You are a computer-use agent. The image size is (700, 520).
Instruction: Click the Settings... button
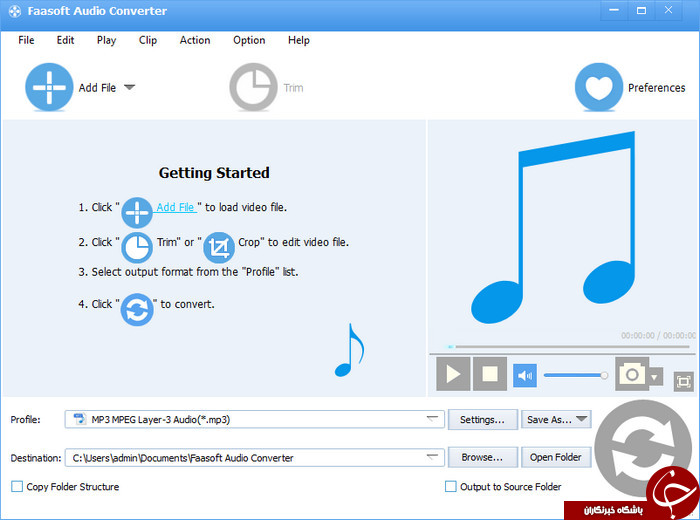point(483,420)
